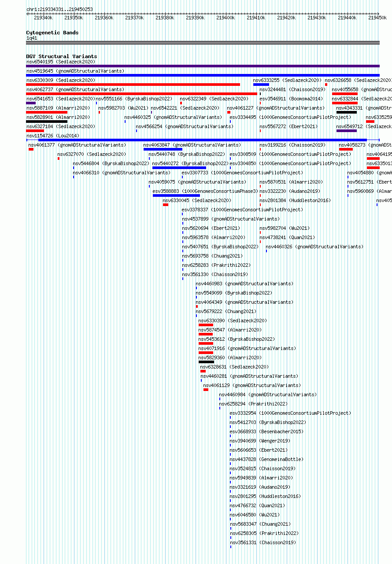Select the esv3307733 (1000GenomesConsortiumPilotProject) label
The height and width of the screenshot is (564, 392).
(242, 173)
